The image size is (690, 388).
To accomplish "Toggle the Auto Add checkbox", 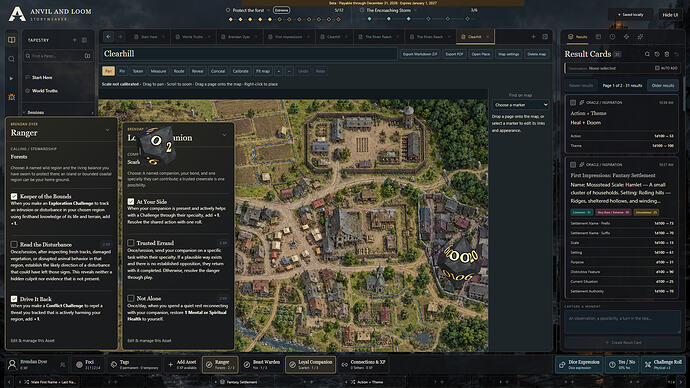I will [657, 68].
